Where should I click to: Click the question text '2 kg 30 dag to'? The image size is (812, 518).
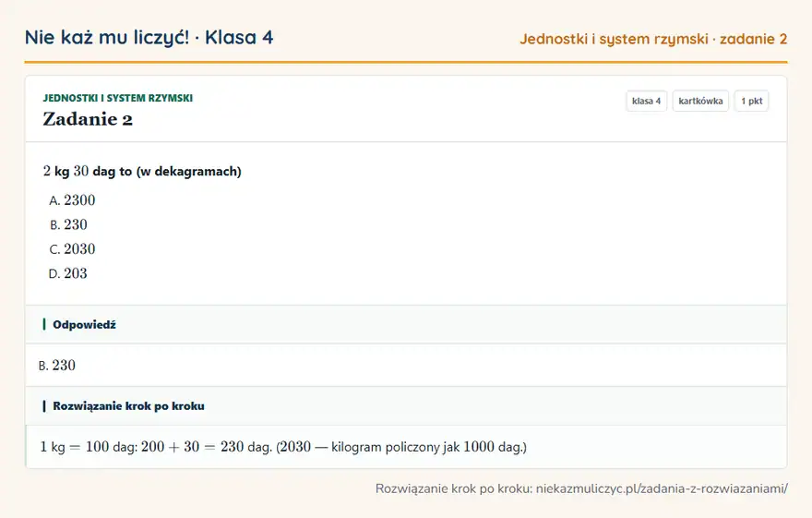[x=88, y=171]
